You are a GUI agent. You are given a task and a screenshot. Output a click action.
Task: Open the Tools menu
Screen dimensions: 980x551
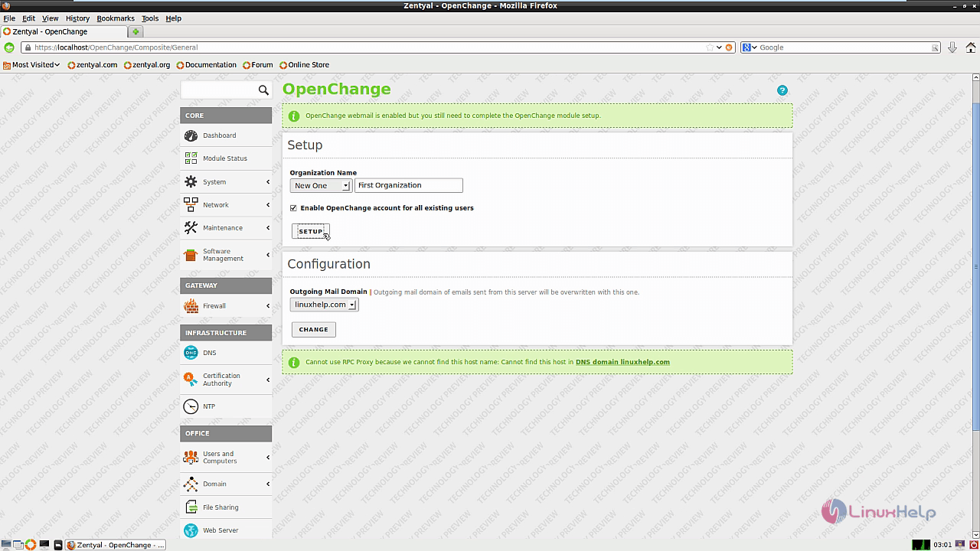tap(150, 18)
